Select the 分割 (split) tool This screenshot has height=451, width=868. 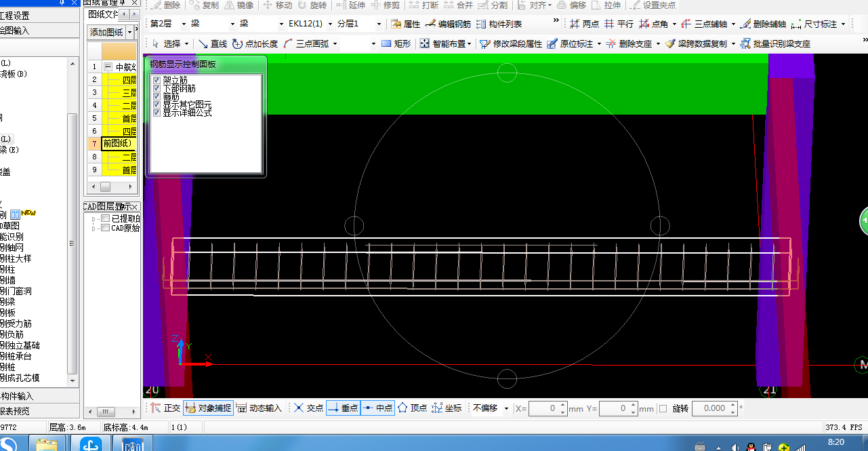click(x=492, y=5)
